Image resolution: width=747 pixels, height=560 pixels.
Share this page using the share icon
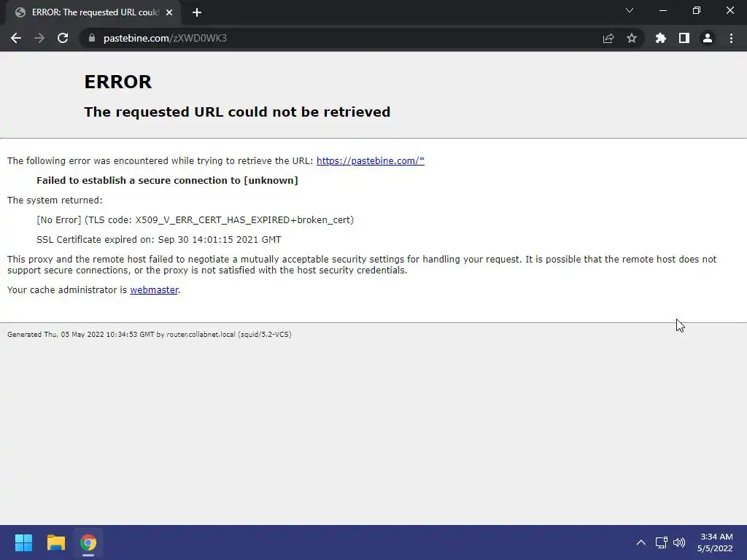608,38
